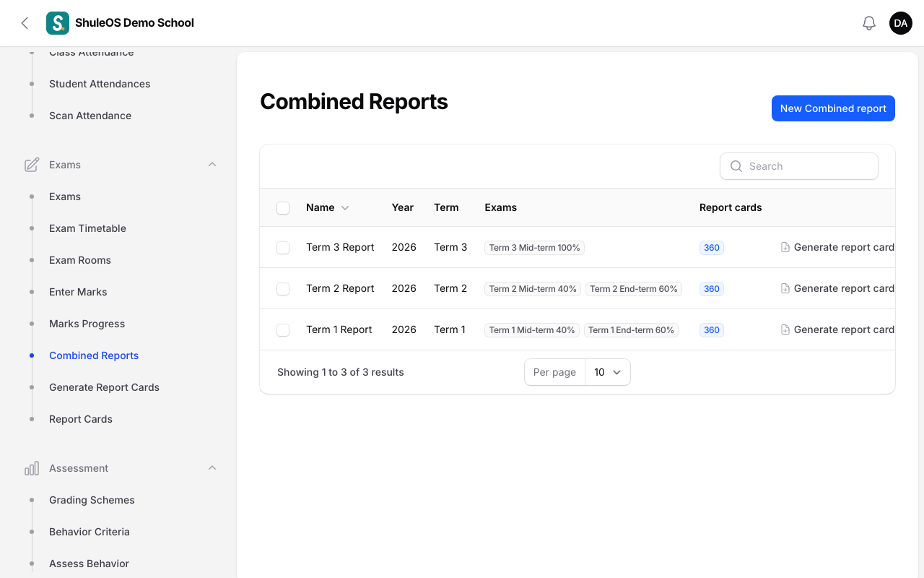Check the Term 3 Report row checkbox
The width and height of the screenshot is (924, 578).
pos(283,248)
